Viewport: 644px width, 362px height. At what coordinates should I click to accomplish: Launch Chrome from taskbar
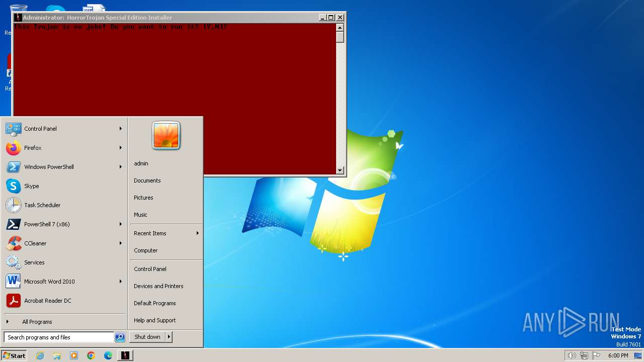[x=91, y=355]
